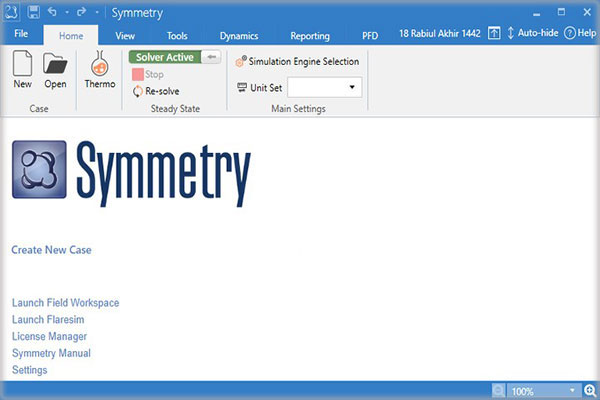This screenshot has width=600, height=400.
Task: Open the Symmetry Manual link
Action: click(x=51, y=353)
